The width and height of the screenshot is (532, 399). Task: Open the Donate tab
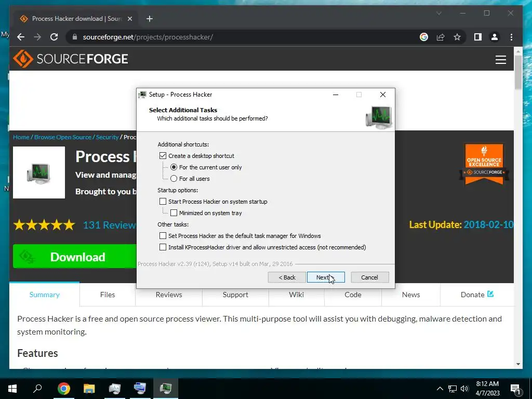click(477, 295)
